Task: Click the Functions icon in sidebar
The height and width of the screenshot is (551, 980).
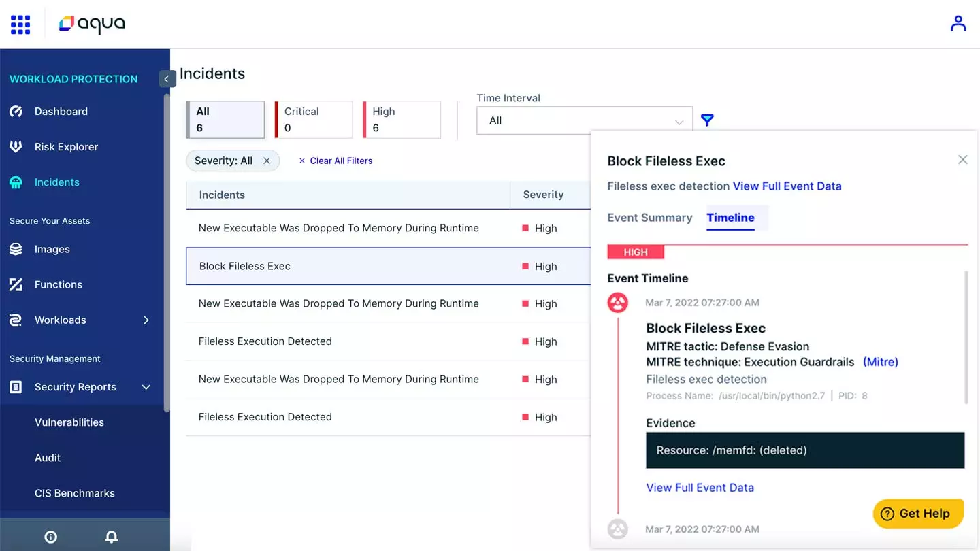Action: (16, 285)
